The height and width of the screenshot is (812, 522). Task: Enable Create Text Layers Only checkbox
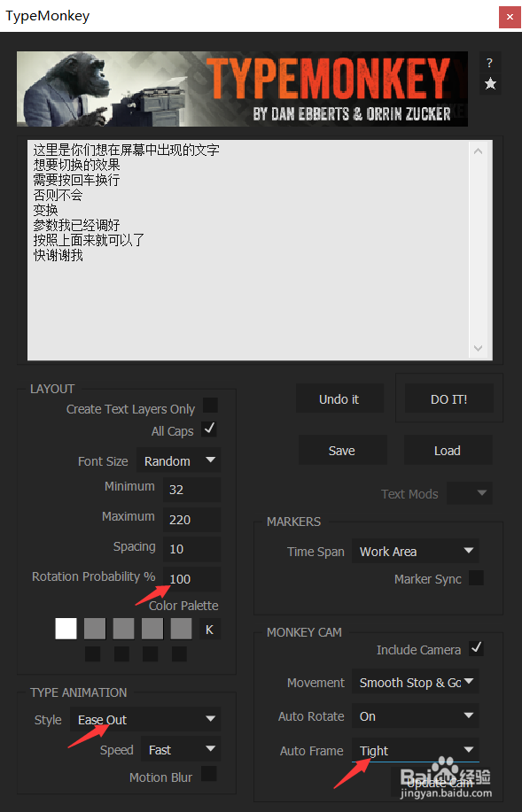tap(210, 405)
